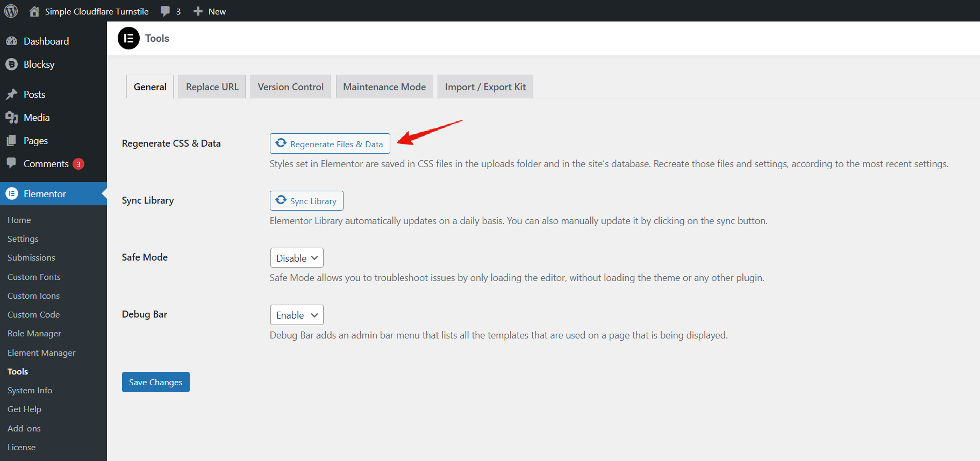Select Tools in the Elementor submenu
This screenshot has height=461, width=980.
click(18, 371)
